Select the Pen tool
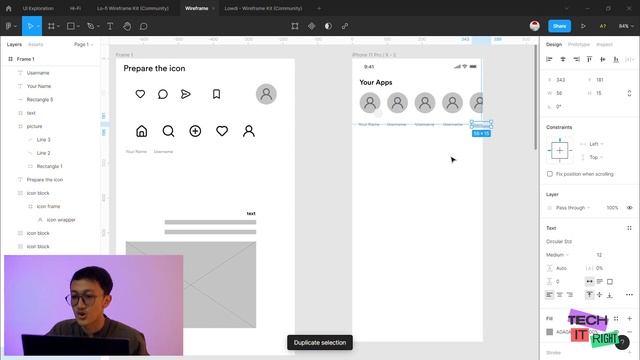Viewport: 640px width, 360px height. coord(91,26)
